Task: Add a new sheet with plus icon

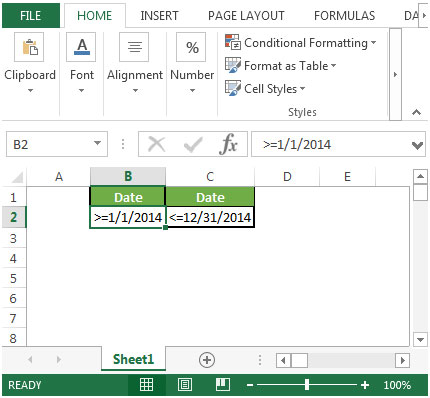Action: point(207,360)
